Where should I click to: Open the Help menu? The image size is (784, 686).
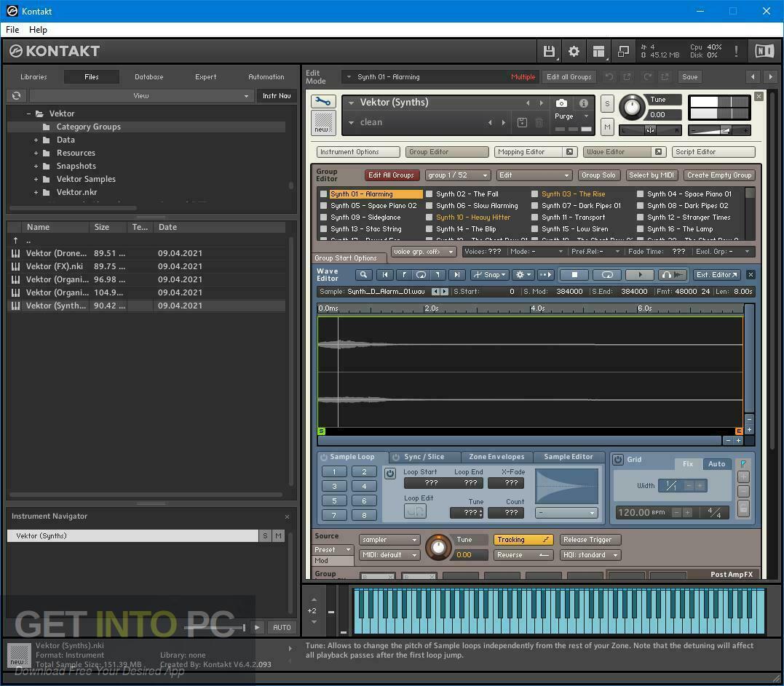pos(38,30)
